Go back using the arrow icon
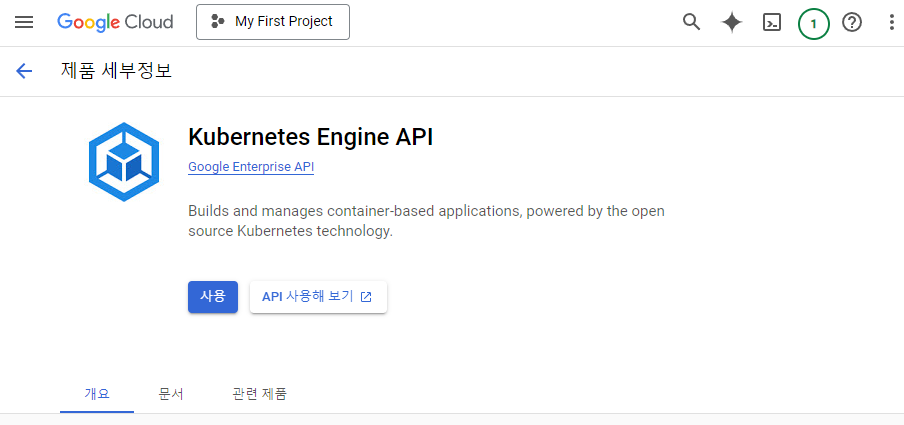This screenshot has height=425, width=904. pyautogui.click(x=24, y=71)
